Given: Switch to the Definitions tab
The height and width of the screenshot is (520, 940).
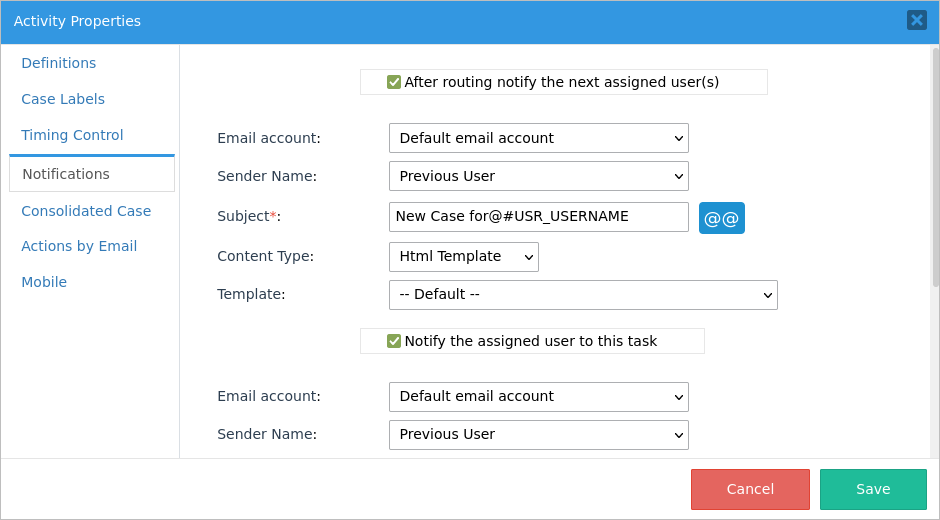Looking at the screenshot, I should 59,63.
